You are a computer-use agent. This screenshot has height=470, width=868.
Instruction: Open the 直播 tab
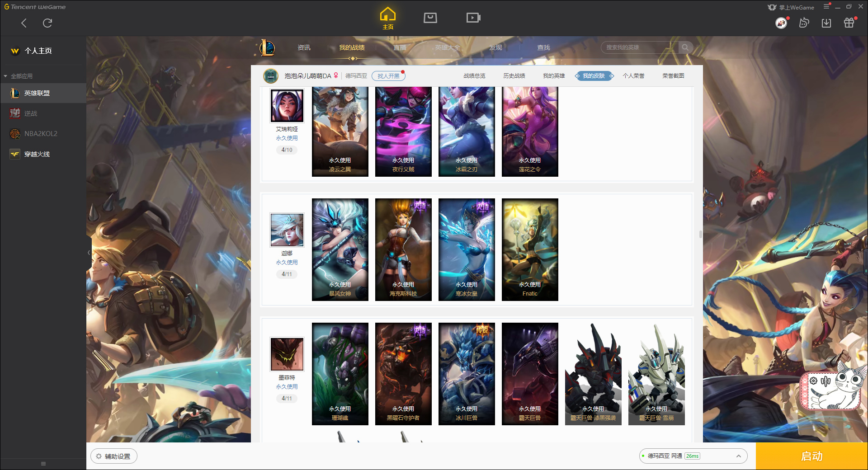pos(400,47)
